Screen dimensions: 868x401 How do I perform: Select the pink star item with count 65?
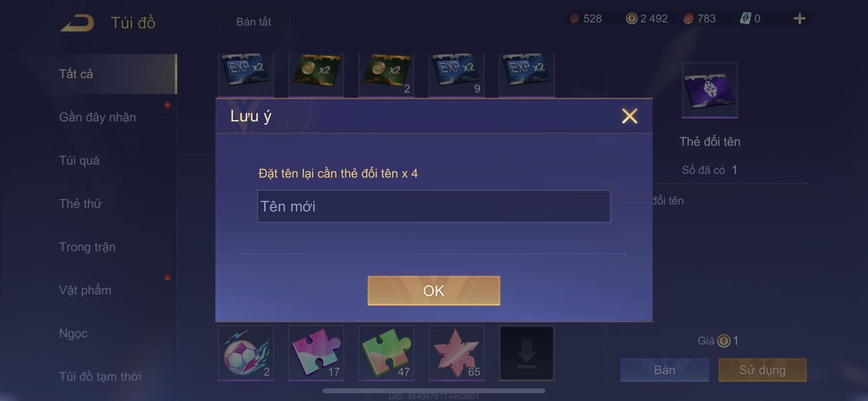click(x=456, y=353)
